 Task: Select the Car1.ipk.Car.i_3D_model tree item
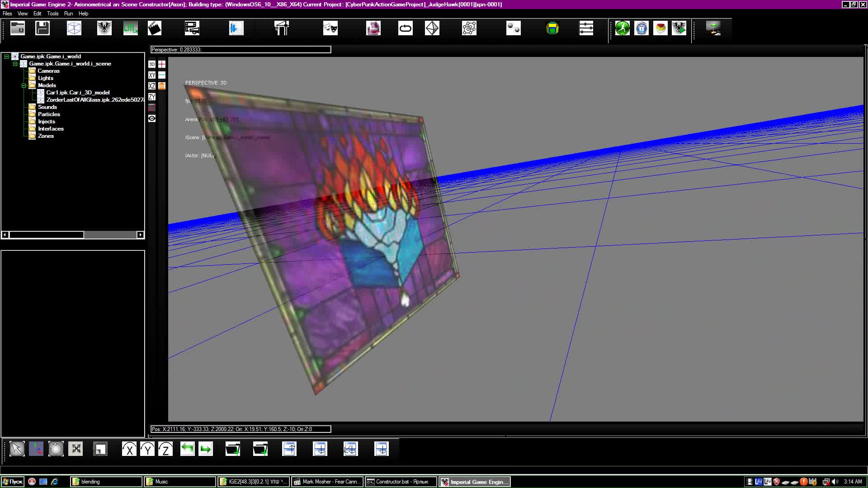[x=78, y=92]
